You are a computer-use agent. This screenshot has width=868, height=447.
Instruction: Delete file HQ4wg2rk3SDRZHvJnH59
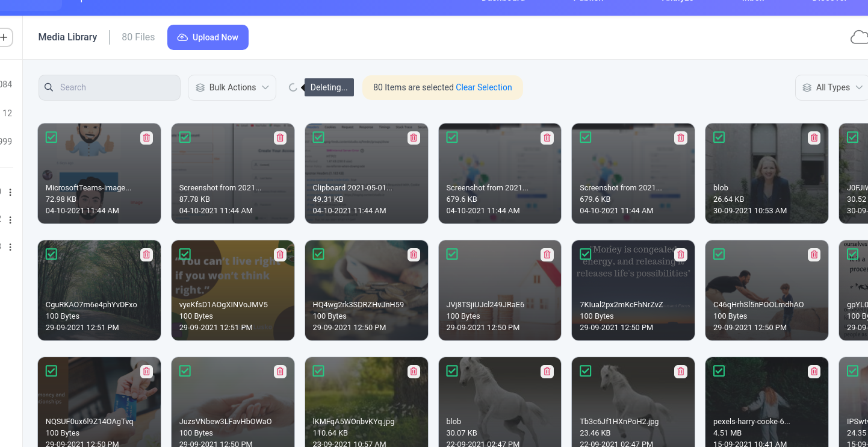[x=414, y=255]
